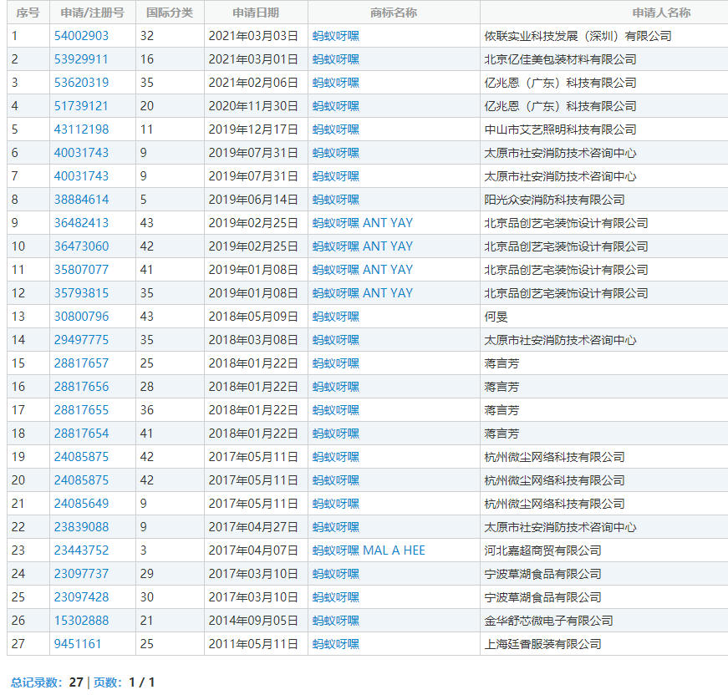Image resolution: width=728 pixels, height=700 pixels.
Task: Click the 申请人名称 column header
Action: point(661,13)
